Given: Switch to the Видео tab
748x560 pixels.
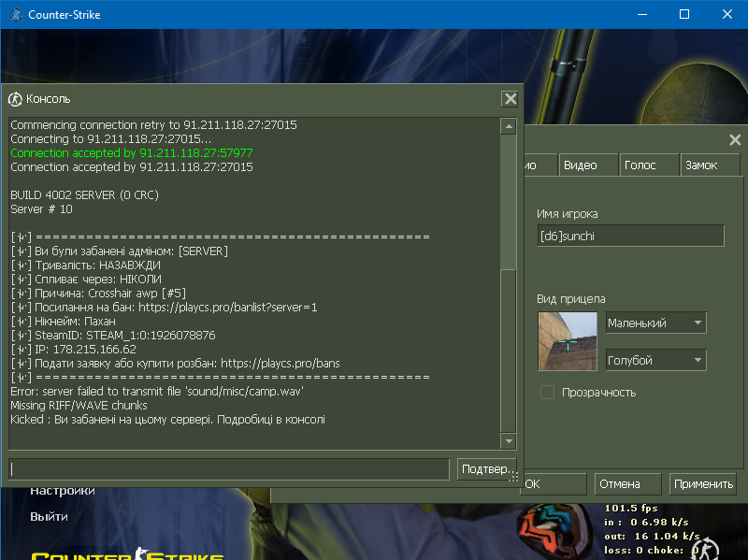Looking at the screenshot, I should pos(588,165).
